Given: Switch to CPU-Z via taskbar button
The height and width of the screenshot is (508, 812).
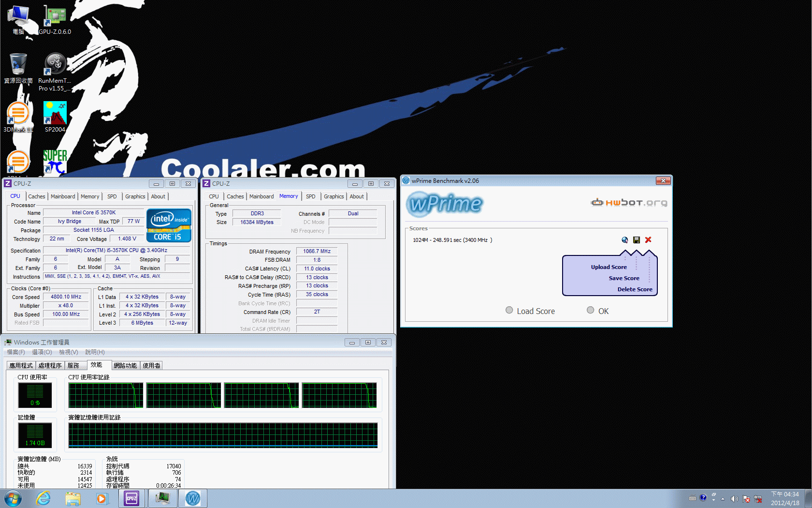Looking at the screenshot, I should click(x=131, y=498).
